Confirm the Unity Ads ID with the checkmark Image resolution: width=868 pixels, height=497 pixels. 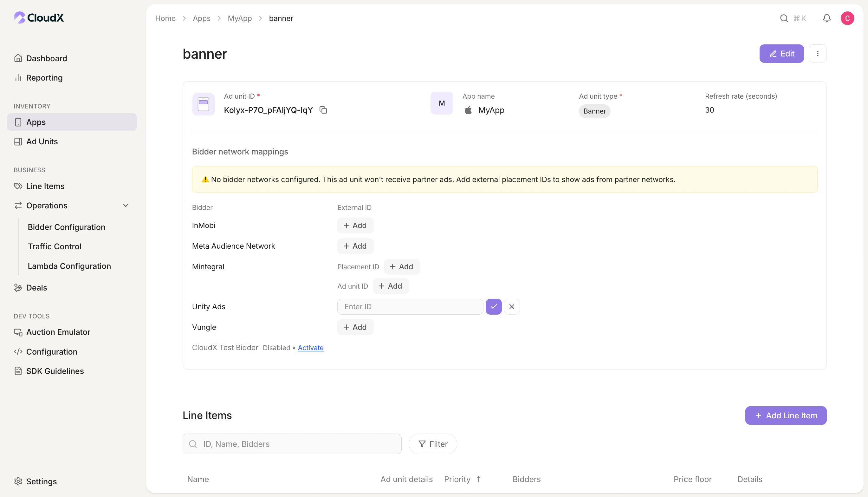click(x=493, y=306)
